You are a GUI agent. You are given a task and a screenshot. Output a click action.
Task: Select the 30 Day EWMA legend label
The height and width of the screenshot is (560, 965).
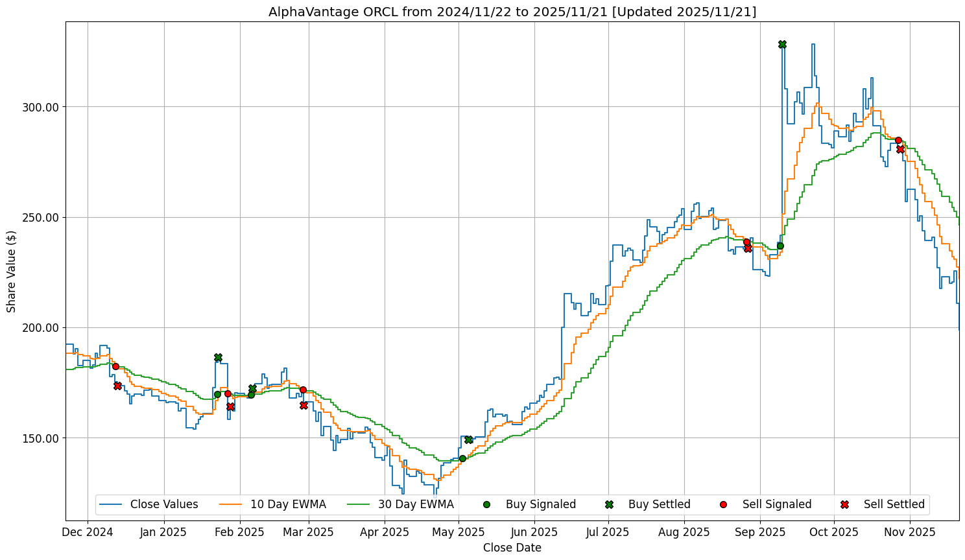tap(417, 504)
